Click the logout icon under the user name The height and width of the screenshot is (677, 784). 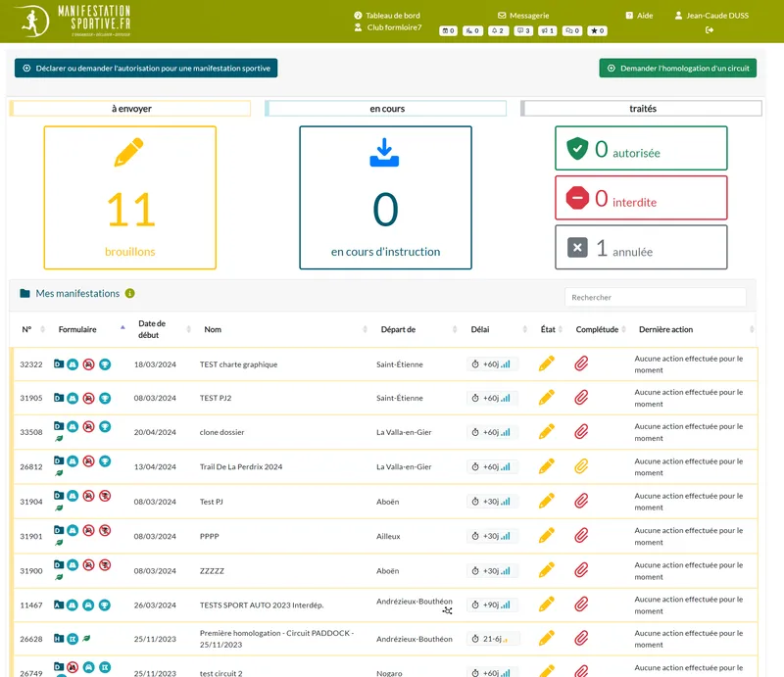click(709, 30)
